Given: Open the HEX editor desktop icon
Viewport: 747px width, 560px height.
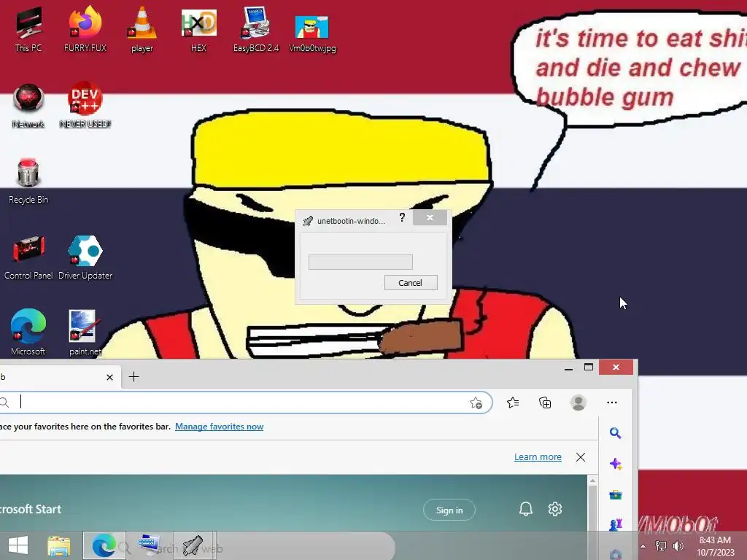Looking at the screenshot, I should pos(198,28).
